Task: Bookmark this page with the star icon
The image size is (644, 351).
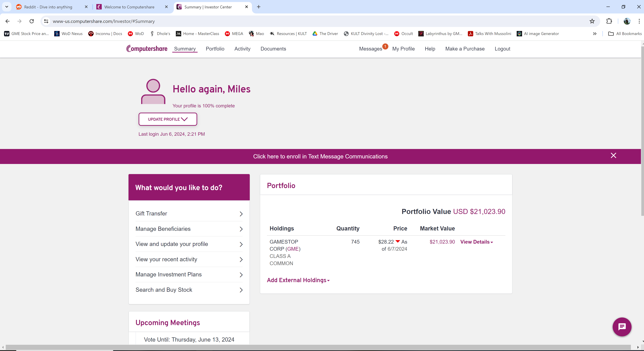Action: pyautogui.click(x=592, y=21)
